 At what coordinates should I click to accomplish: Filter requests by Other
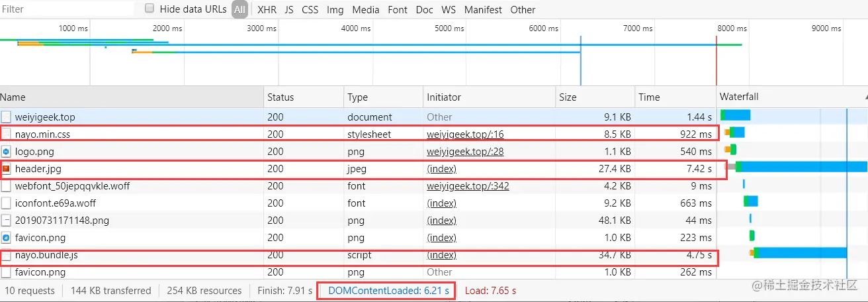point(523,9)
